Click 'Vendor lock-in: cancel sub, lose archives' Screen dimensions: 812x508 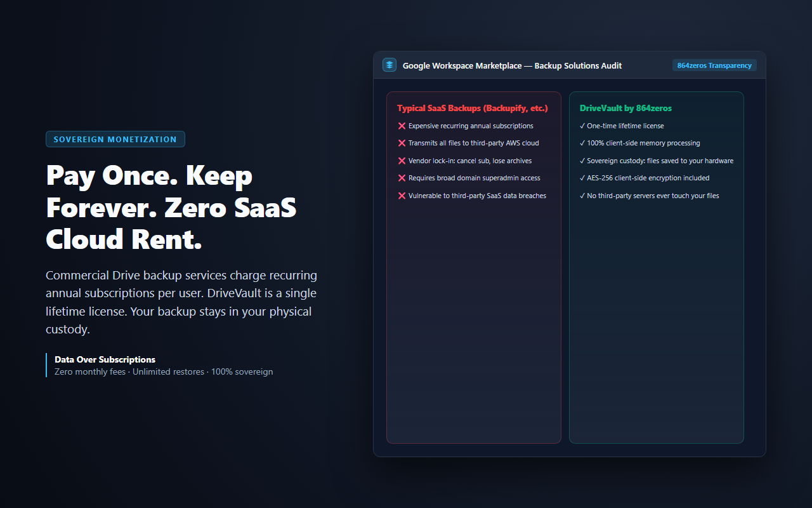470,161
